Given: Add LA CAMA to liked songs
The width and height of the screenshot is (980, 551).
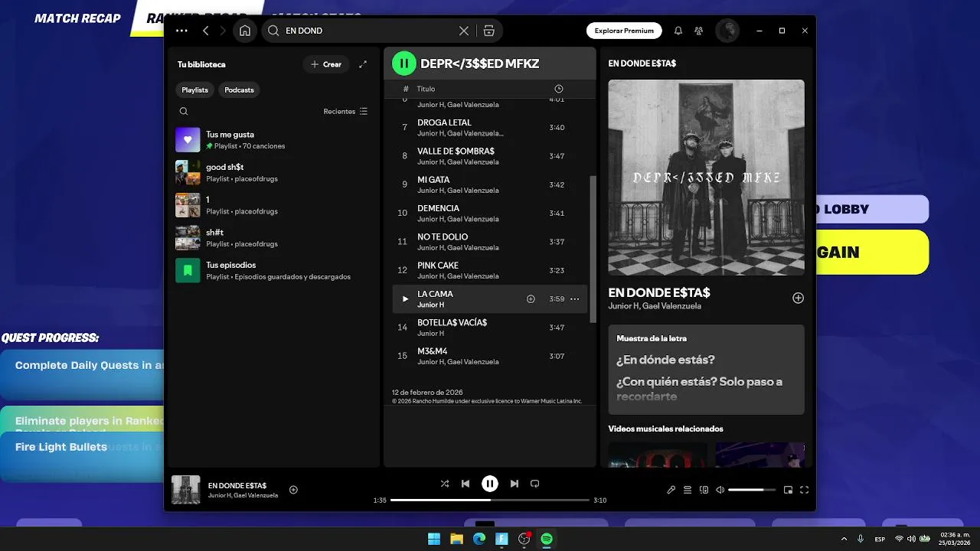Looking at the screenshot, I should click(x=531, y=299).
